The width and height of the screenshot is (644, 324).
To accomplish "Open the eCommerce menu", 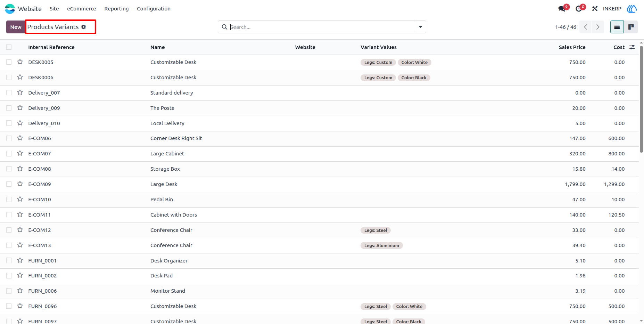I will pos(82,9).
